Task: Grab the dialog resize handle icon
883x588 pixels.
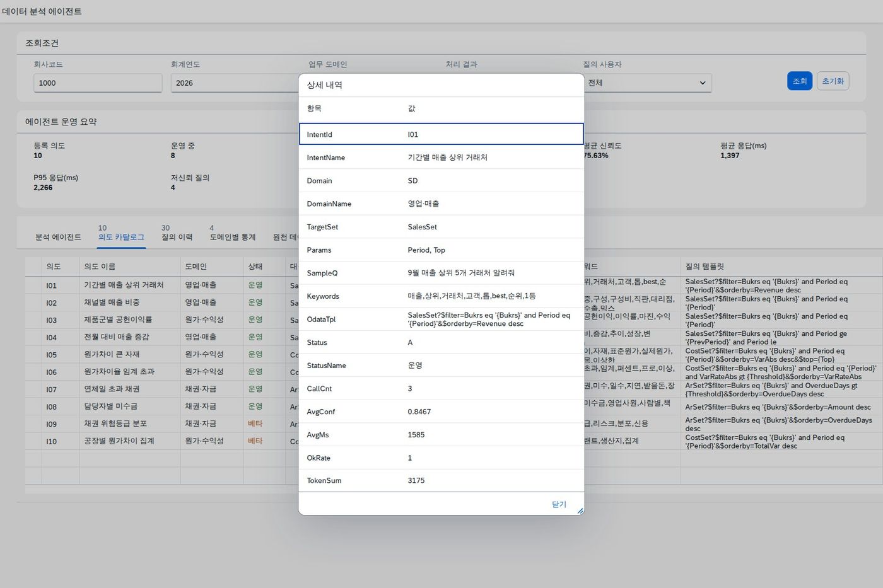Action: tap(580, 510)
